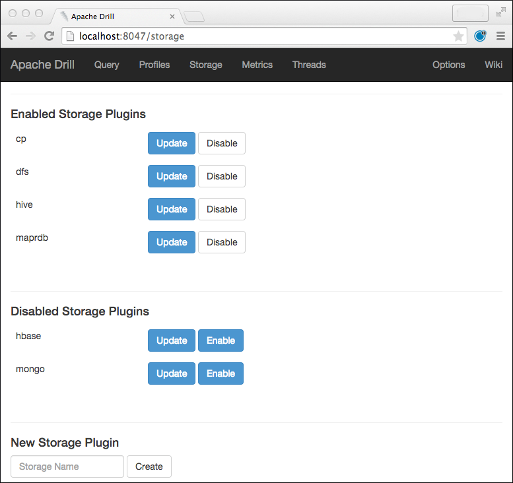The height and width of the screenshot is (483, 513).
Task: Update the mongo storage plugin
Action: pyautogui.click(x=172, y=374)
